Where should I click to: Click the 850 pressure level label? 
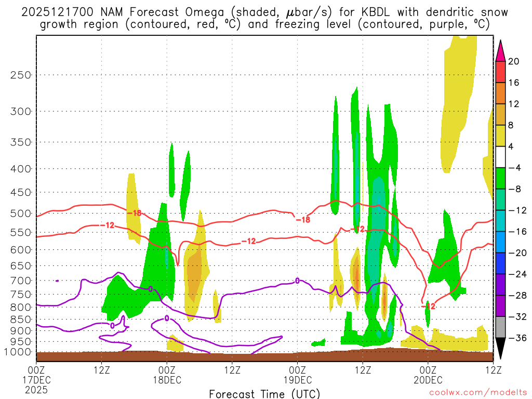click(21, 320)
